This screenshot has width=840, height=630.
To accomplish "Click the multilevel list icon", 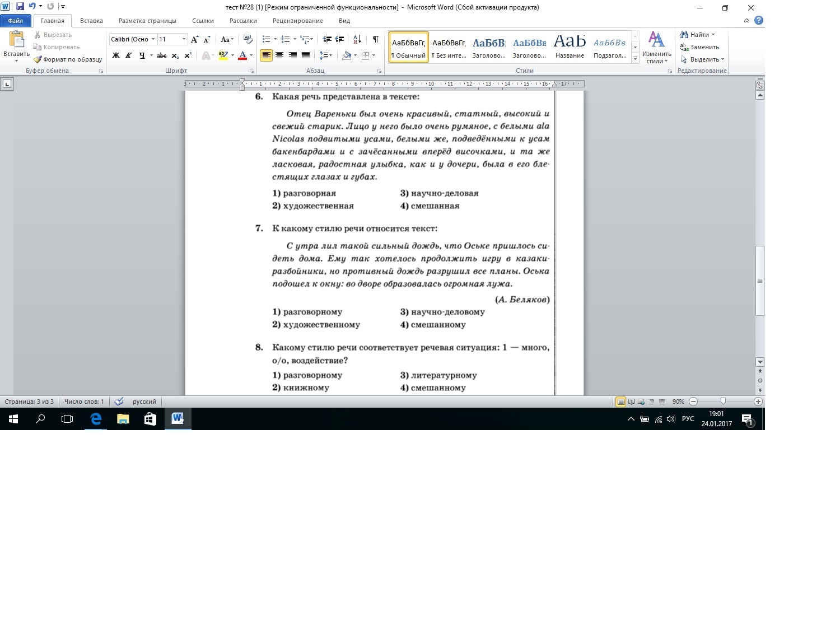I will click(305, 39).
